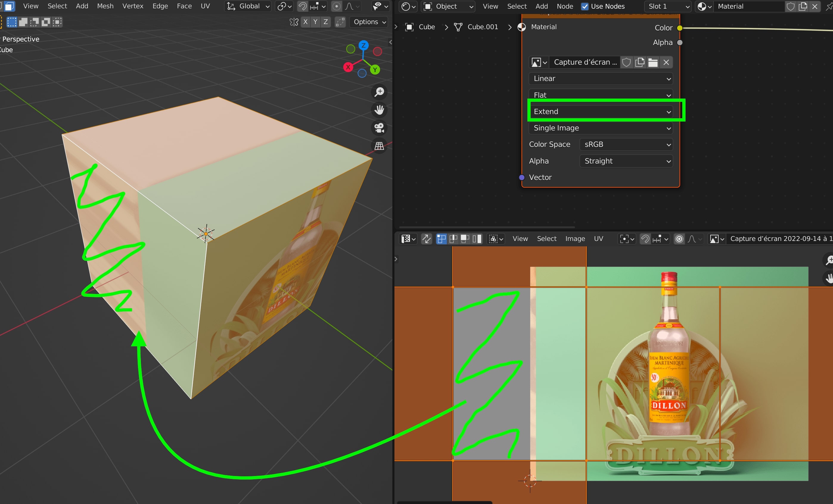Click the image texture node shield icon
Viewport: 833px width, 504px height.
pos(627,62)
